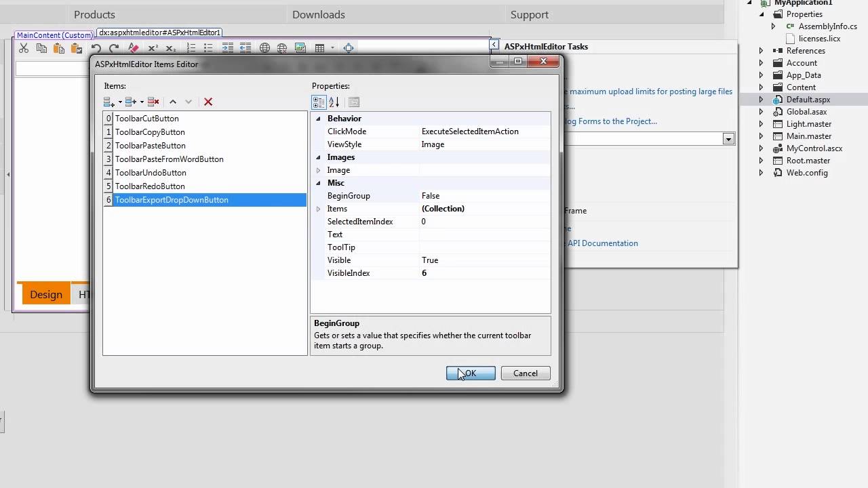Open the Add Item dropdown arrow
Image resolution: width=868 pixels, height=488 pixels.
point(120,102)
